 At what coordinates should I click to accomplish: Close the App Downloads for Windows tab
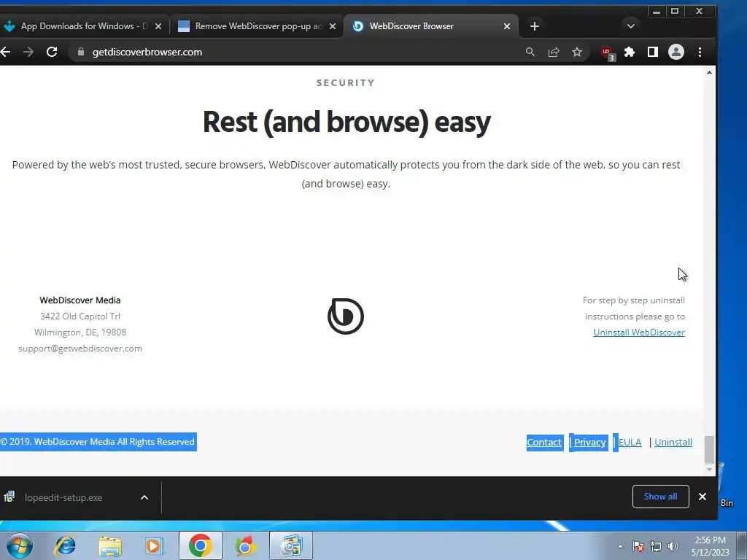158,26
